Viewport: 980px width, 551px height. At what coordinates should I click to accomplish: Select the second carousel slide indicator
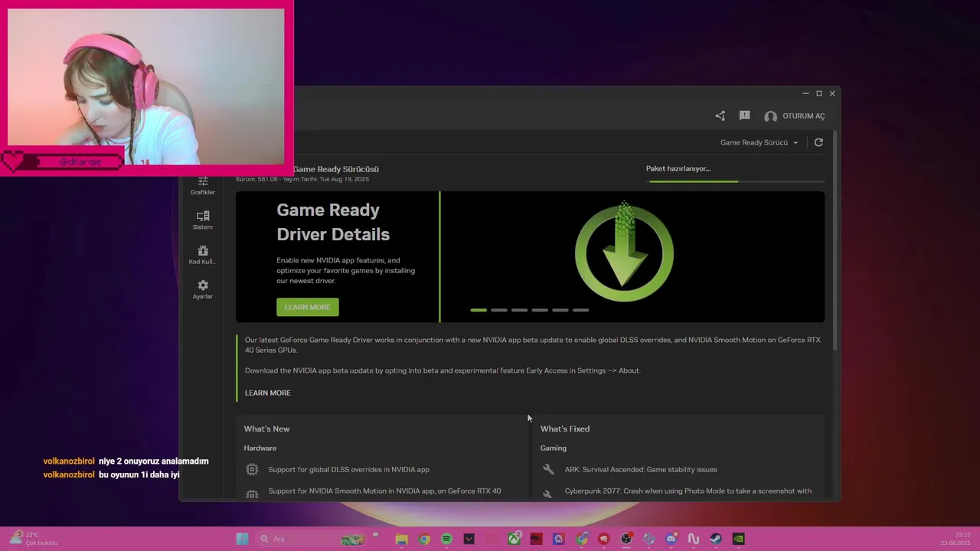tap(499, 310)
